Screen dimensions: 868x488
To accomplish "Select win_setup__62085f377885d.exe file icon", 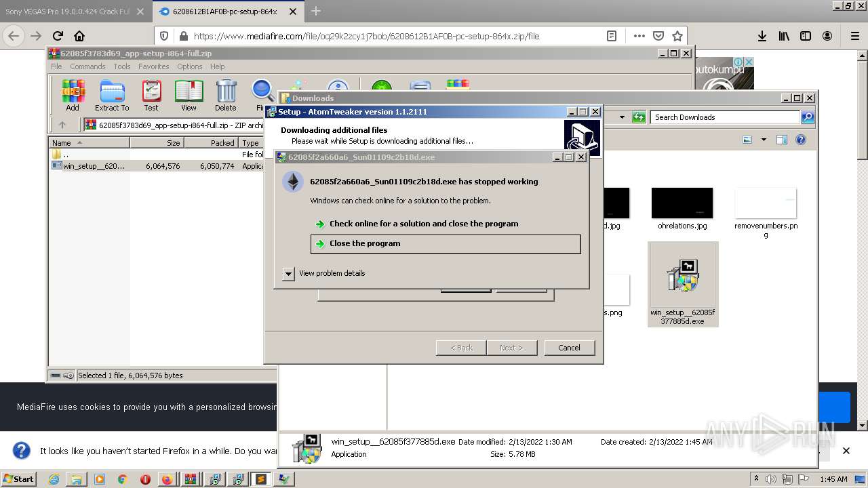I will [683, 285].
